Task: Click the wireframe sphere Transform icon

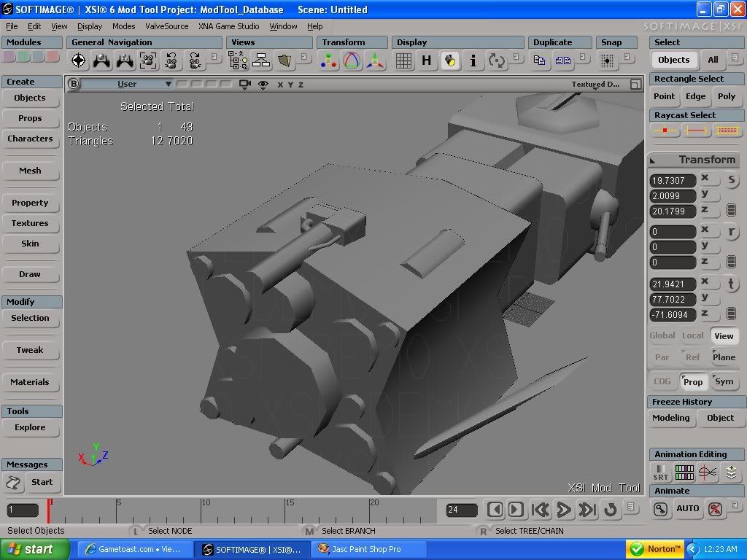Action: (352, 61)
